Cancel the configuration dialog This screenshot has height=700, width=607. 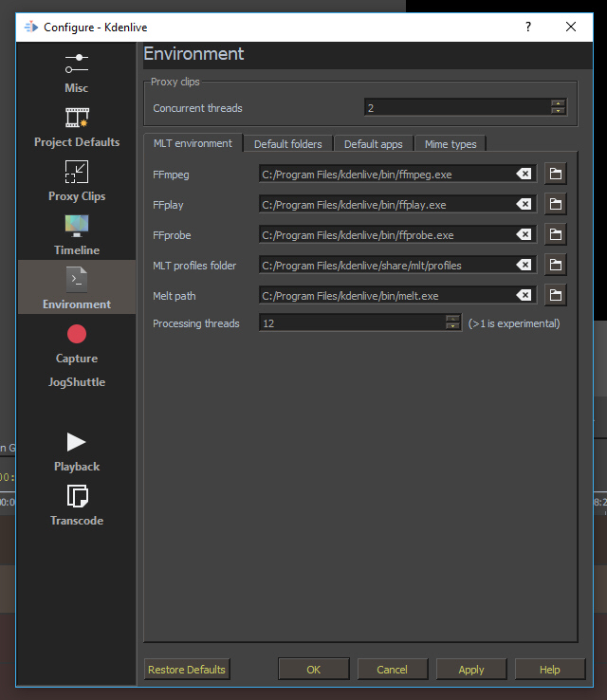(x=392, y=670)
